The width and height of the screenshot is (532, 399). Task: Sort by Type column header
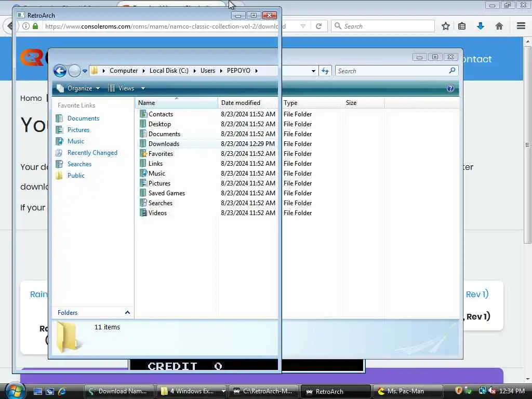(x=312, y=103)
